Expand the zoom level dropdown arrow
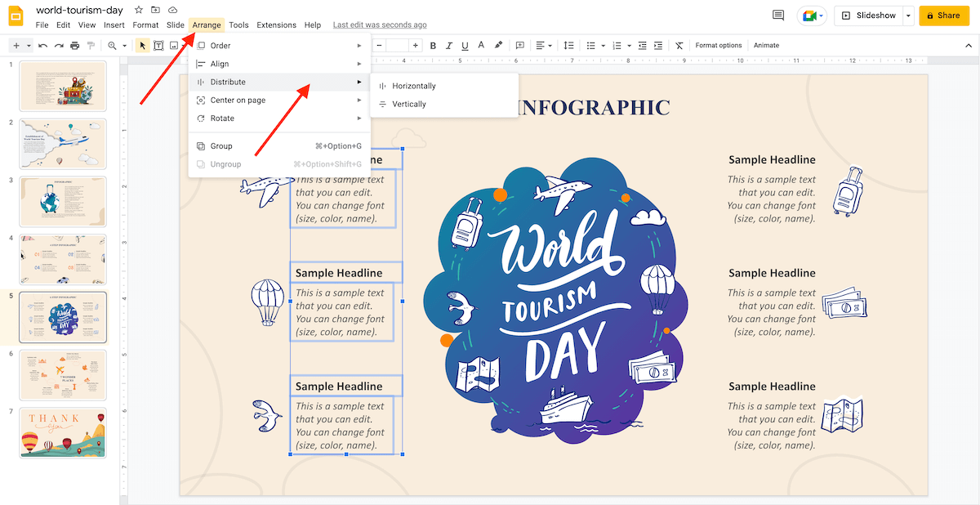The image size is (980, 505). 125,46
